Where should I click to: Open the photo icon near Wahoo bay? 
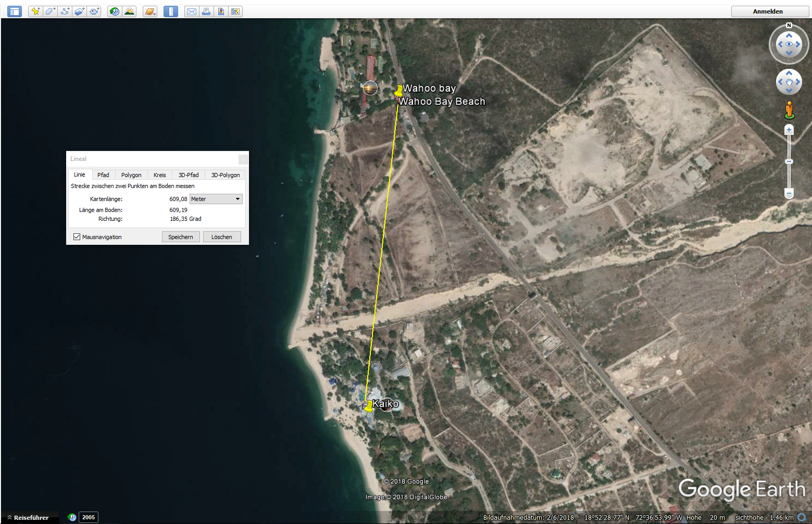(x=370, y=88)
